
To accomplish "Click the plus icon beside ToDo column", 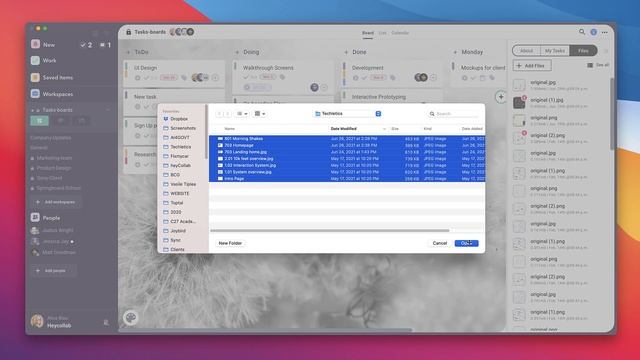I will (x=128, y=52).
